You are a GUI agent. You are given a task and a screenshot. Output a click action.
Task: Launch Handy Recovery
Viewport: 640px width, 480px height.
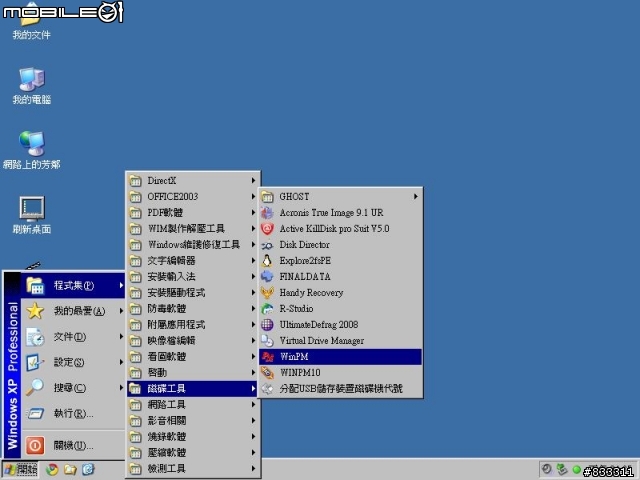(x=340, y=293)
